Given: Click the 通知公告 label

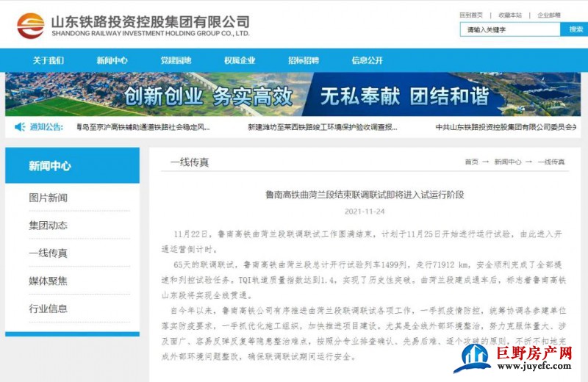Looking at the screenshot, I should pyautogui.click(x=46, y=127).
